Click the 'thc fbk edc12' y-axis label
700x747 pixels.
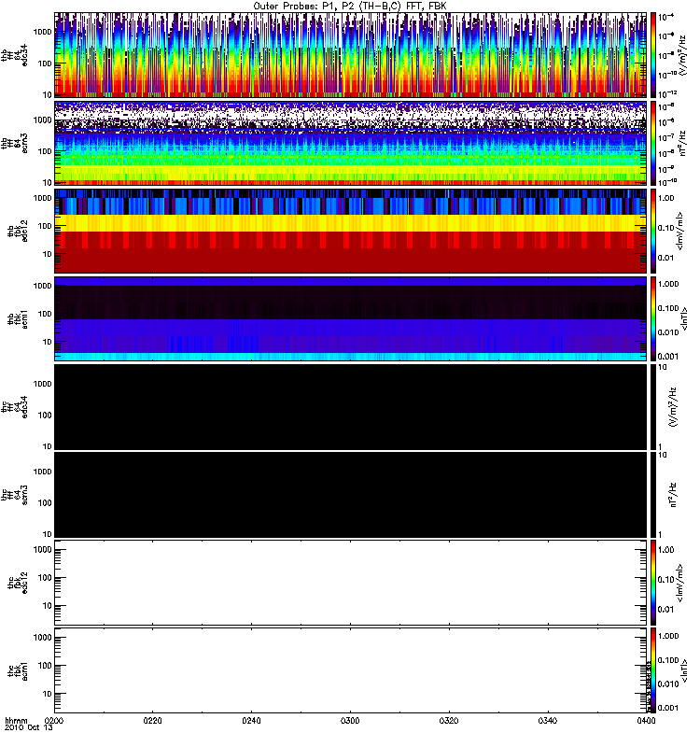pos(18,582)
